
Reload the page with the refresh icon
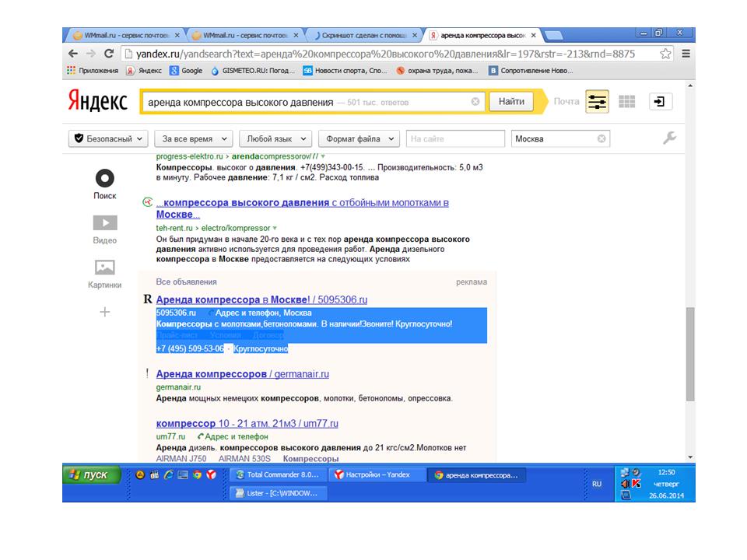point(109,54)
